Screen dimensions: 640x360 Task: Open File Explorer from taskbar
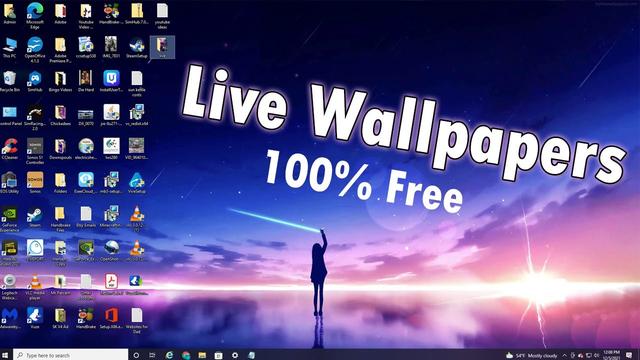click(202, 355)
